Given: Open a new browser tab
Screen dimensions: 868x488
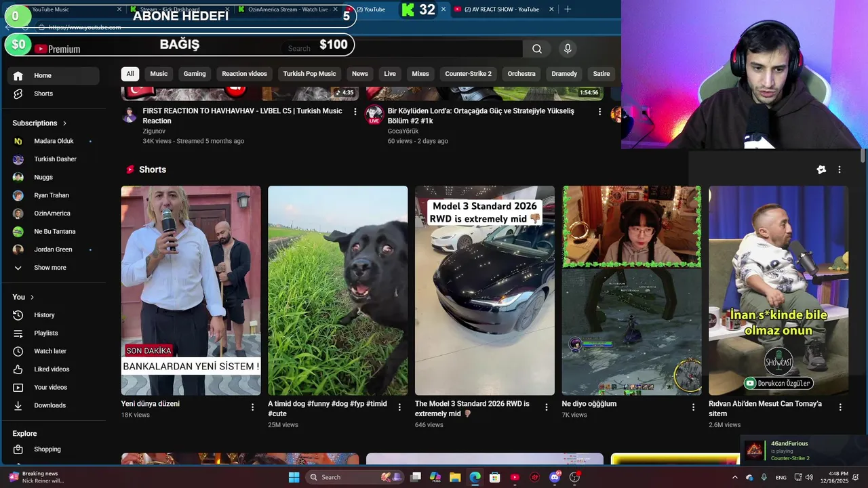Looking at the screenshot, I should (x=568, y=9).
